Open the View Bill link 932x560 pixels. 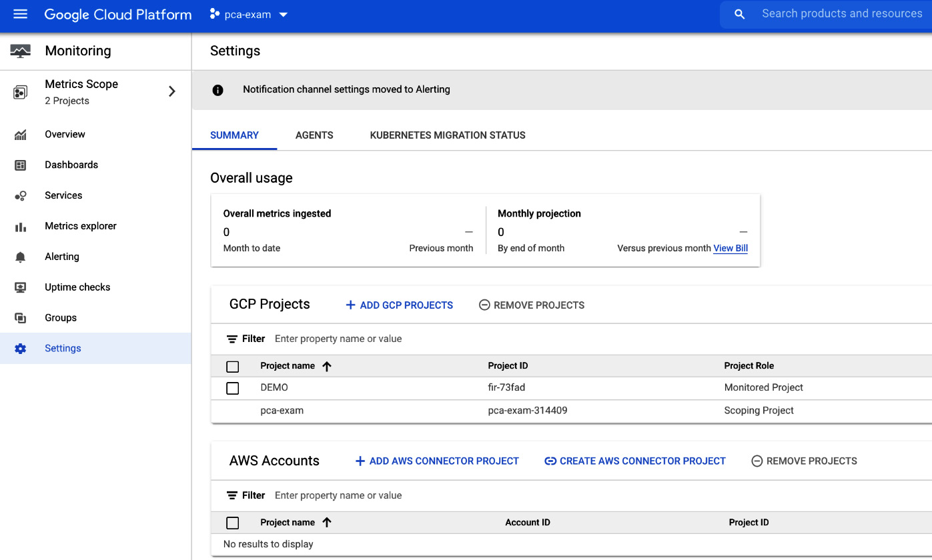tap(731, 249)
